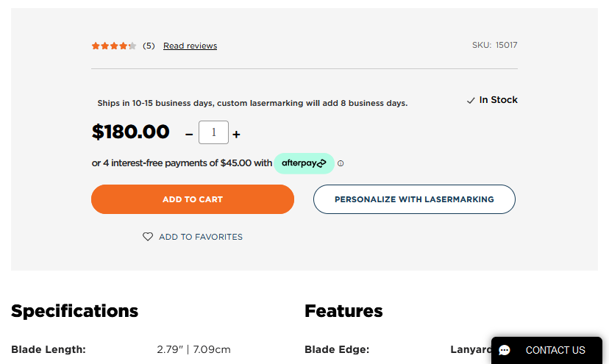The height and width of the screenshot is (364, 609).
Task: Click the quantity input field
Action: [x=213, y=132]
